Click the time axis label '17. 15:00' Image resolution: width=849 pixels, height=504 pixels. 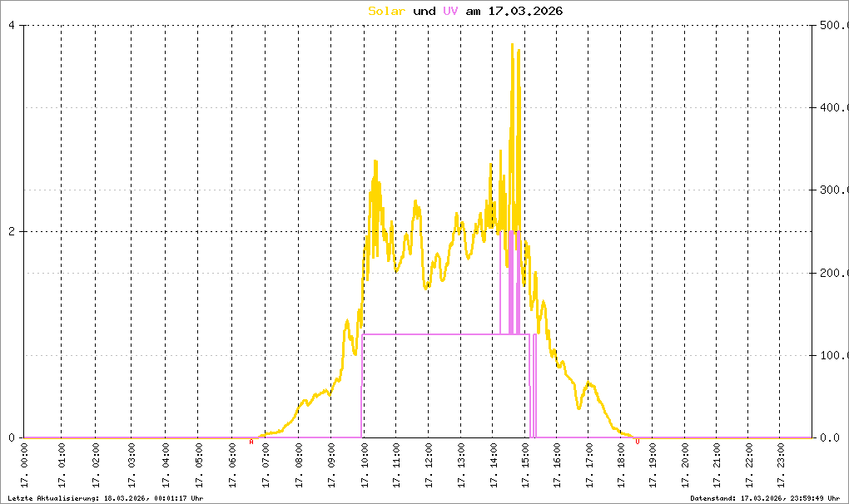point(525,465)
